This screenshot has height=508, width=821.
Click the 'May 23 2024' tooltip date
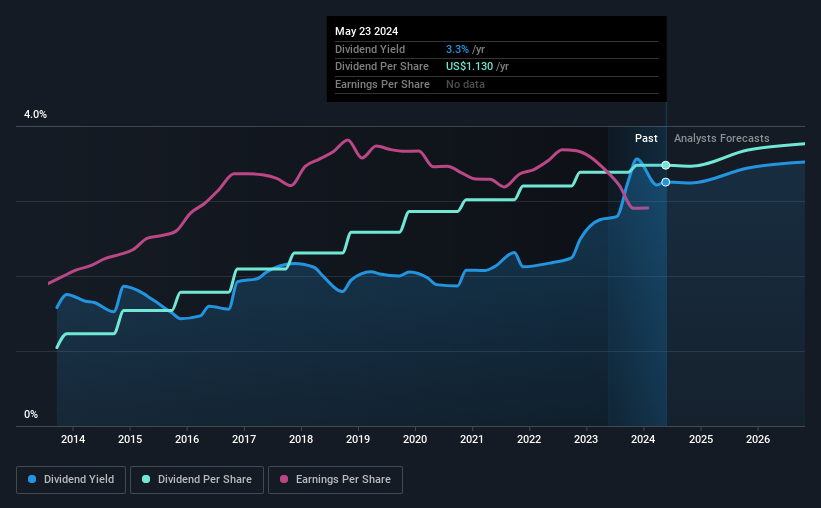tap(367, 31)
